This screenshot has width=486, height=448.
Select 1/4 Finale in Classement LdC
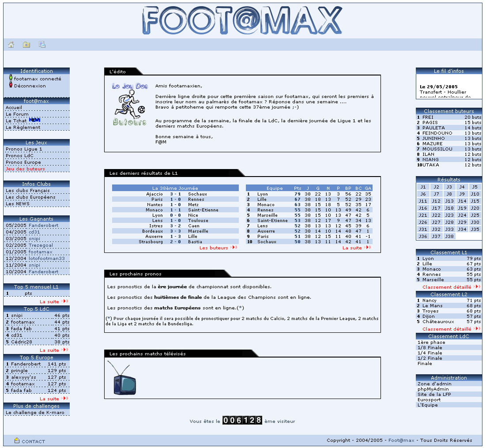coord(429,353)
